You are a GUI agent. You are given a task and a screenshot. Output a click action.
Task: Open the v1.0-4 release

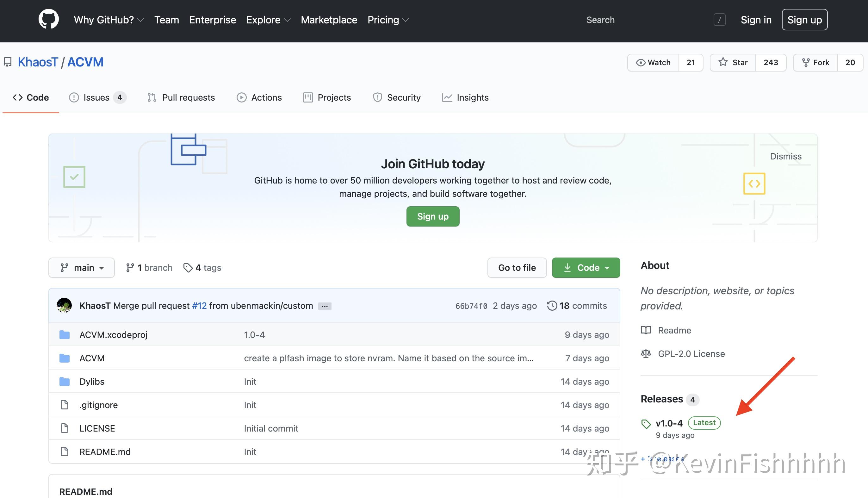(669, 423)
